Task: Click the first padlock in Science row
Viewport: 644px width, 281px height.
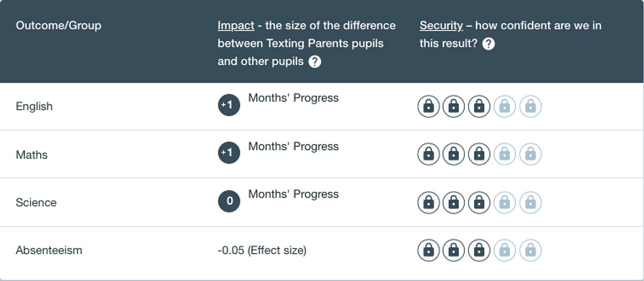Action: coord(428,202)
